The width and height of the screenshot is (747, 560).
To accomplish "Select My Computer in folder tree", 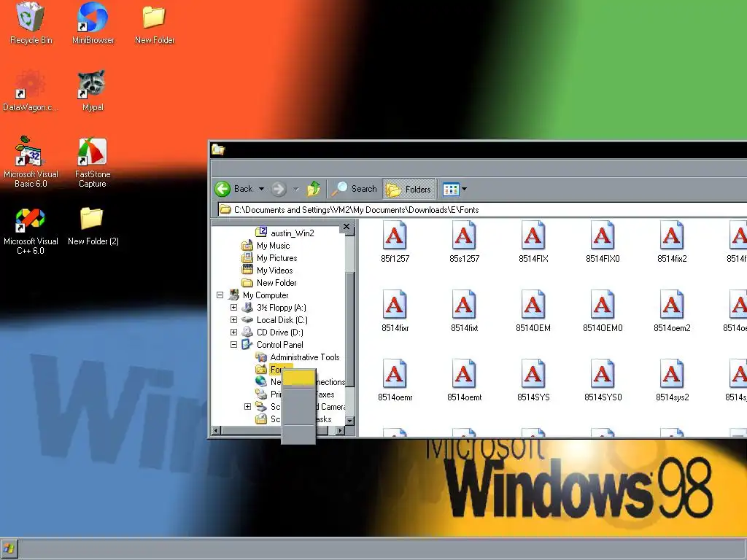I will [258, 295].
